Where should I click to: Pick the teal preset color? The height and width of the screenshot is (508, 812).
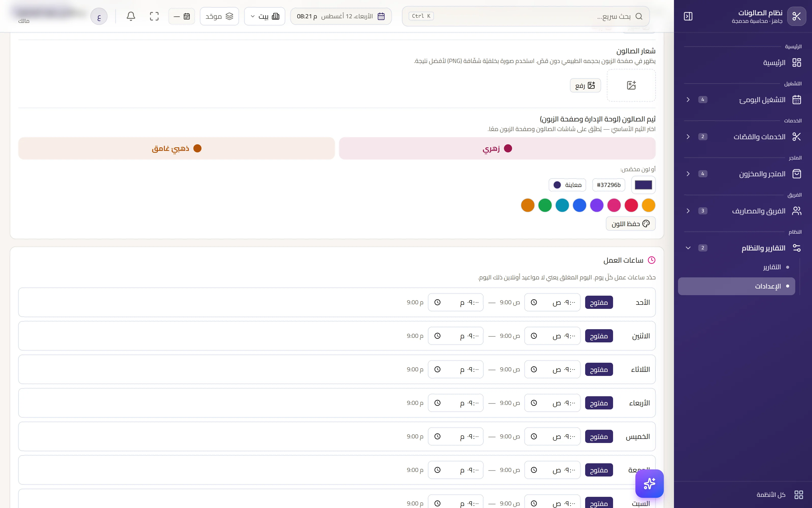coord(562,205)
